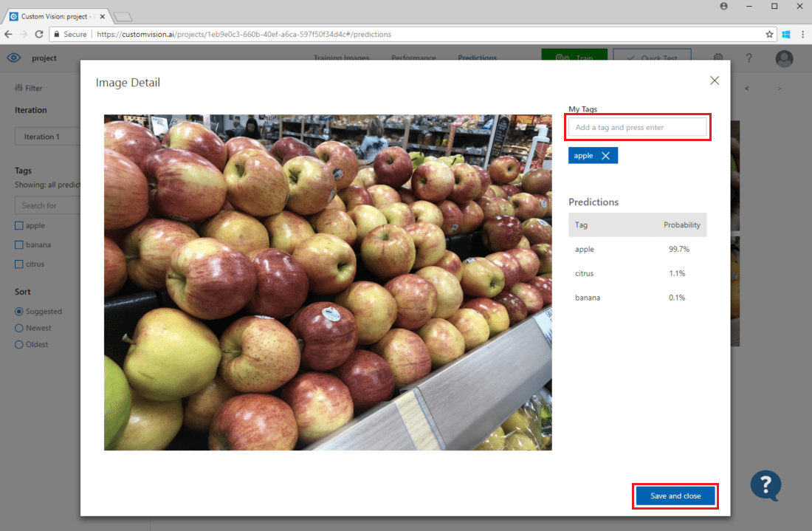
Task: Check the apple tag checkbox
Action: pos(18,225)
